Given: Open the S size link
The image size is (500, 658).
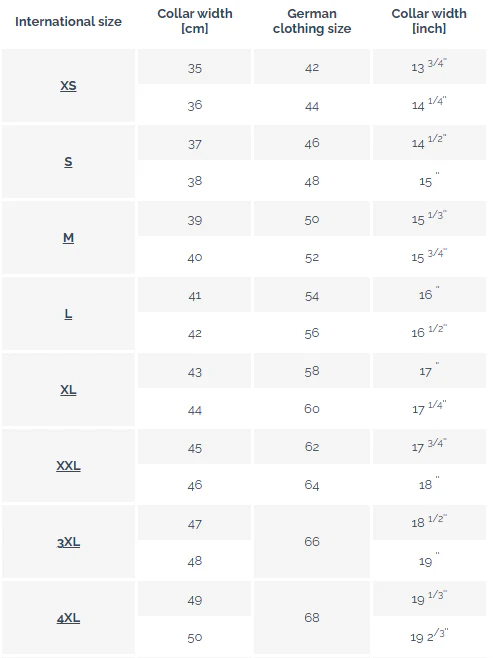Looking at the screenshot, I should [x=68, y=162].
